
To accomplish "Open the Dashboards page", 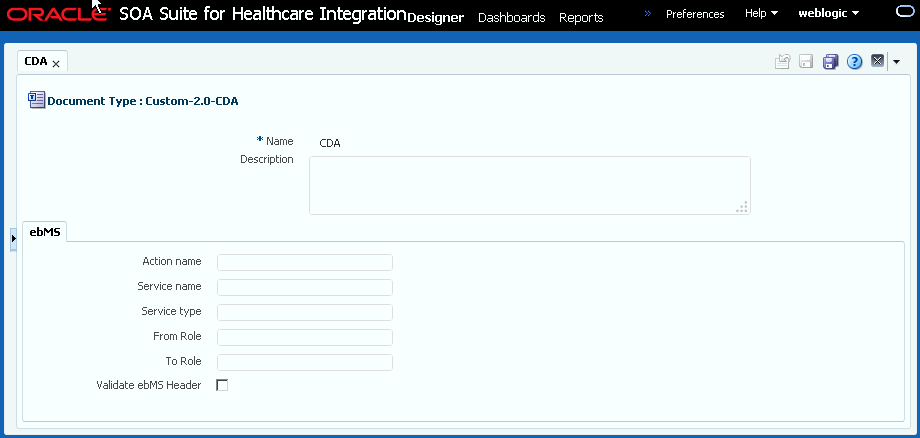I will (x=512, y=18).
